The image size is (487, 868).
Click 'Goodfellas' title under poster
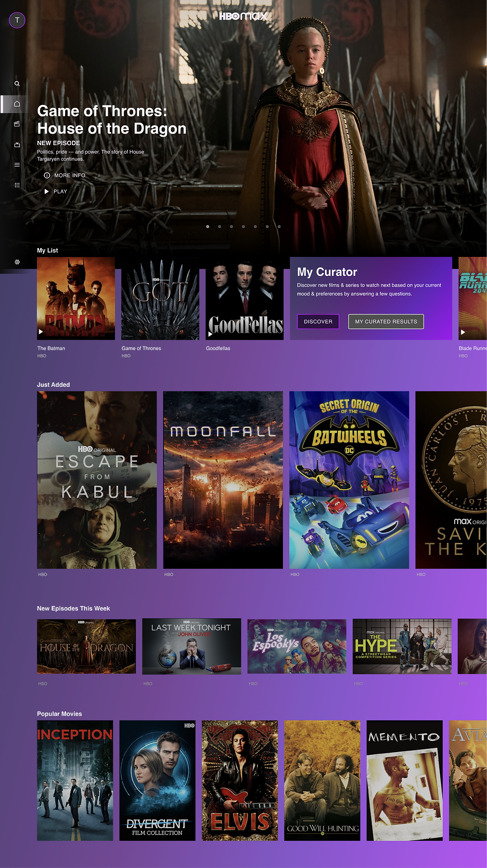[218, 348]
